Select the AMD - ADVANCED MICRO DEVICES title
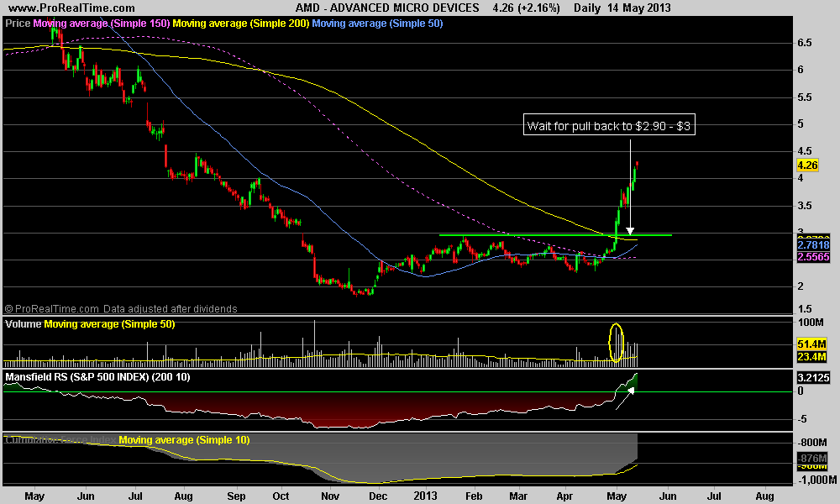Image resolution: width=840 pixels, height=504 pixels. (387, 8)
